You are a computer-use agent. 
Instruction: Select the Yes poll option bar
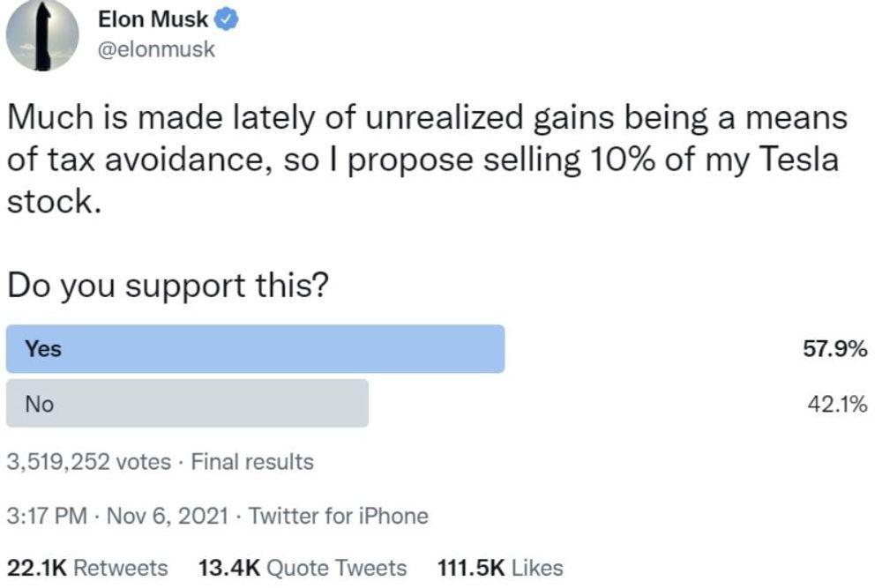[x=256, y=349]
